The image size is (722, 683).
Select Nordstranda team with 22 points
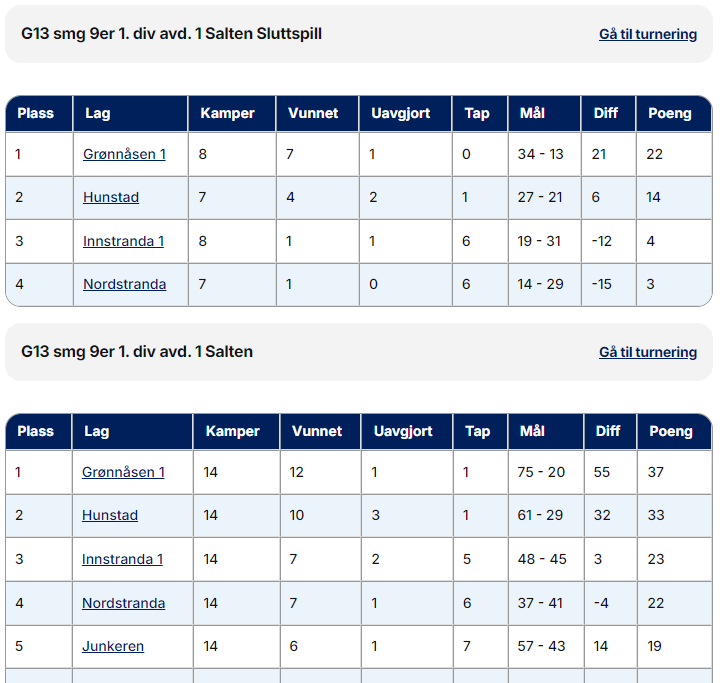123,603
